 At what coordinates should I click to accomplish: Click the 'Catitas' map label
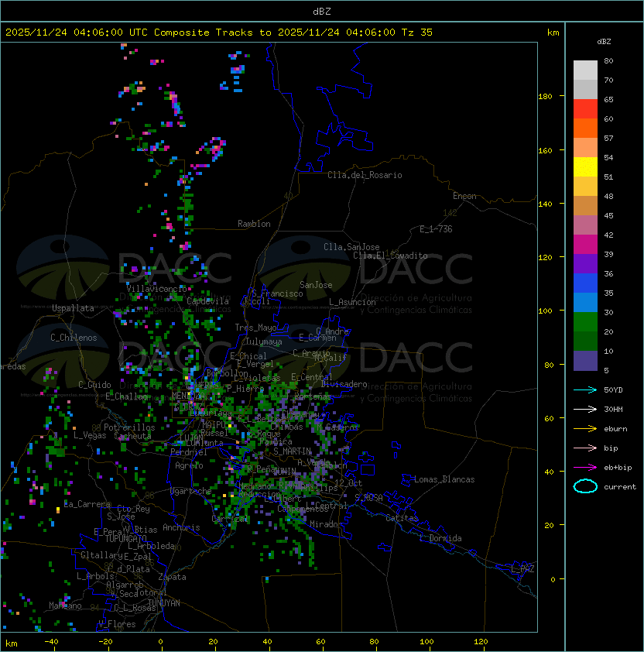[x=402, y=518]
